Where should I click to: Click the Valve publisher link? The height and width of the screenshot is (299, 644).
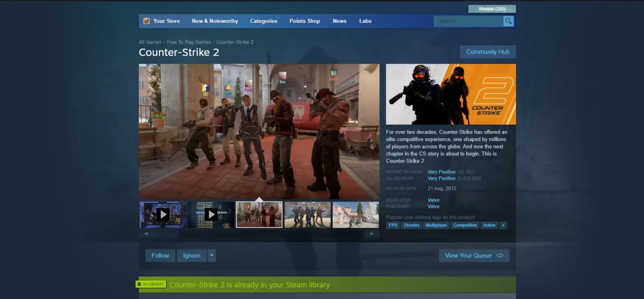pyautogui.click(x=434, y=207)
